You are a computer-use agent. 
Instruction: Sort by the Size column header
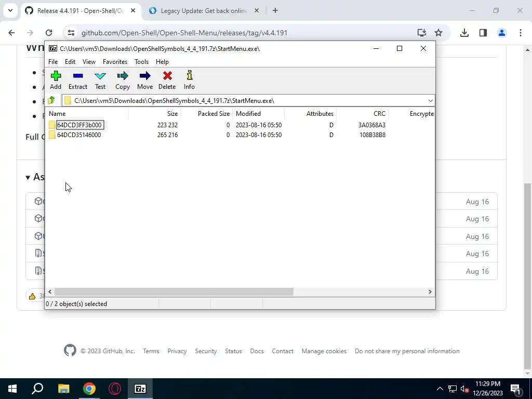tap(155, 114)
